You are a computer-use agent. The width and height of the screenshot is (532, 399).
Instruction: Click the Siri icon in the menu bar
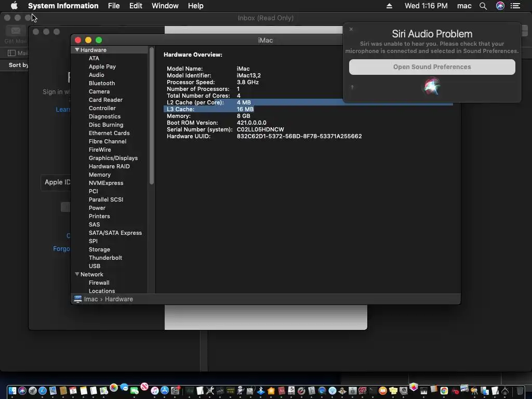coord(500,6)
